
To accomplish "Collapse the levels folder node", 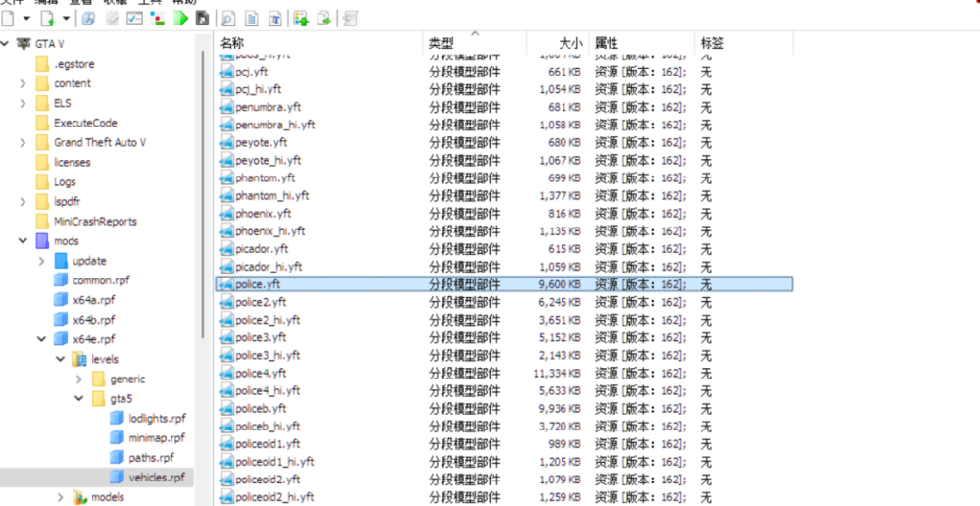I will click(60, 359).
